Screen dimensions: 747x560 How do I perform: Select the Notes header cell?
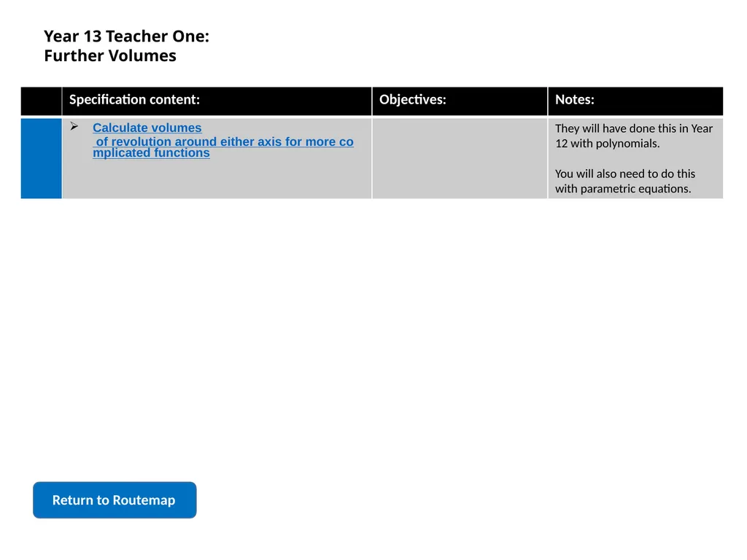pos(635,101)
